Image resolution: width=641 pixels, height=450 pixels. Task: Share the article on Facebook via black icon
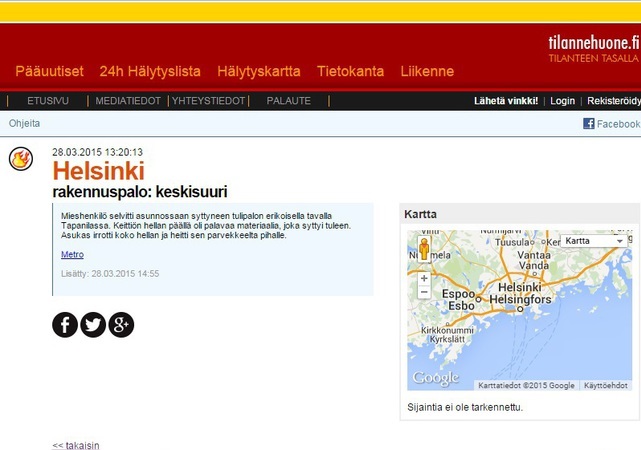pyautogui.click(x=65, y=325)
